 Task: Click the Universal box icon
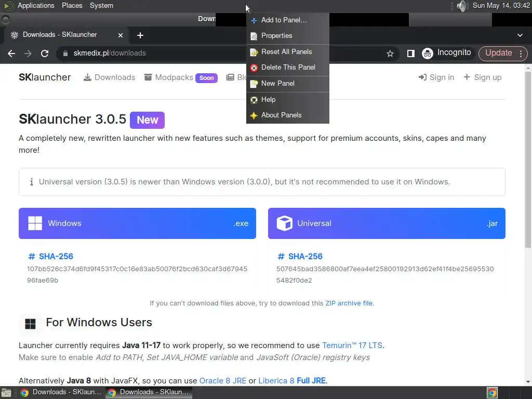(x=284, y=223)
